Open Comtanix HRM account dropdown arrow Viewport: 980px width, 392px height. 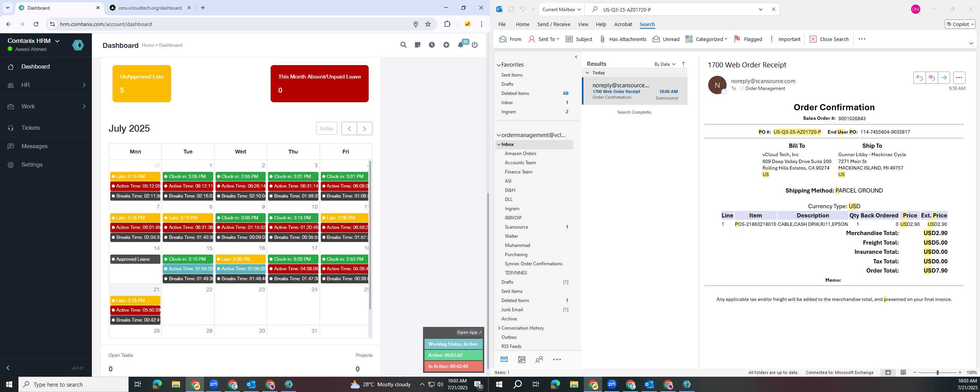57,41
